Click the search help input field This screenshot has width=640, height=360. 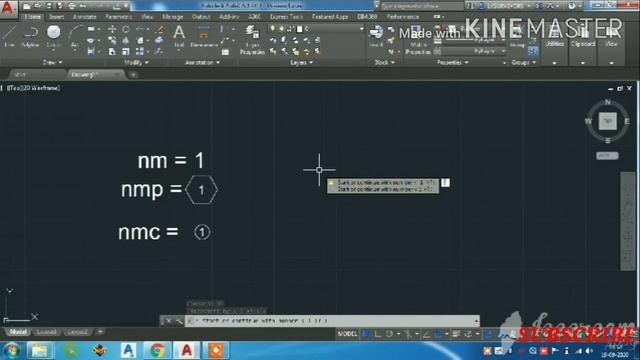point(422,6)
